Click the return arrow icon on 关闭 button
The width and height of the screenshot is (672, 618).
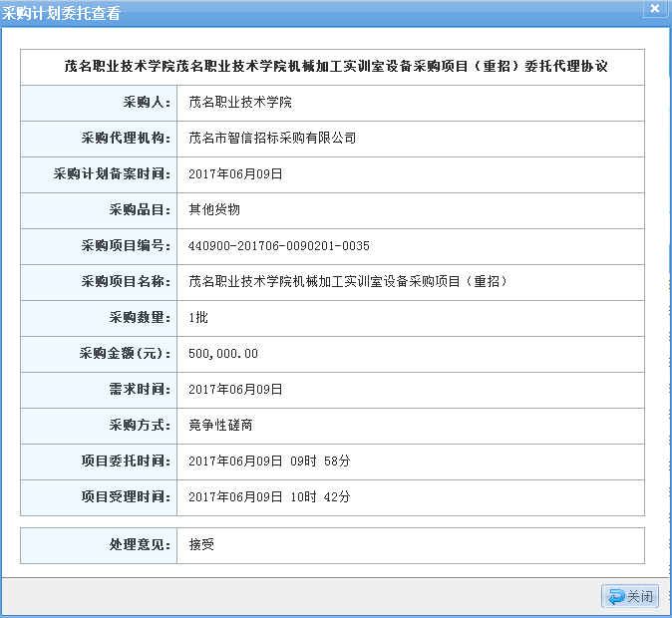pos(615,596)
